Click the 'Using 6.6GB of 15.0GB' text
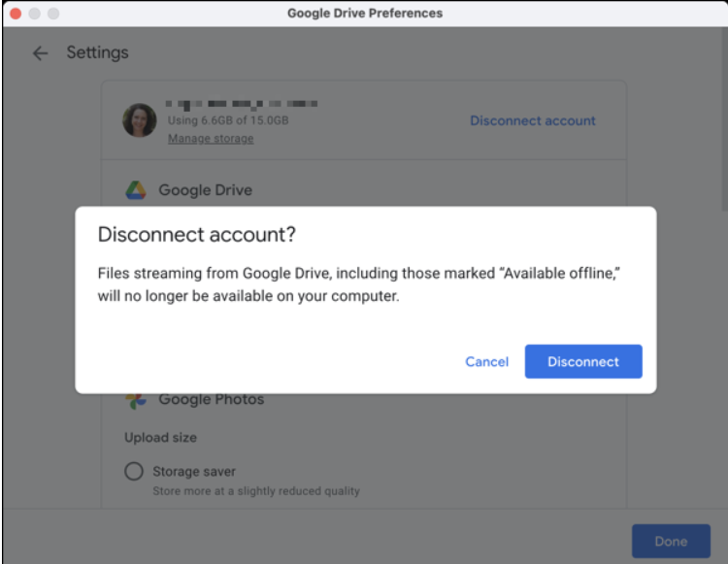Viewport: 728px width, 564px height. [x=228, y=120]
